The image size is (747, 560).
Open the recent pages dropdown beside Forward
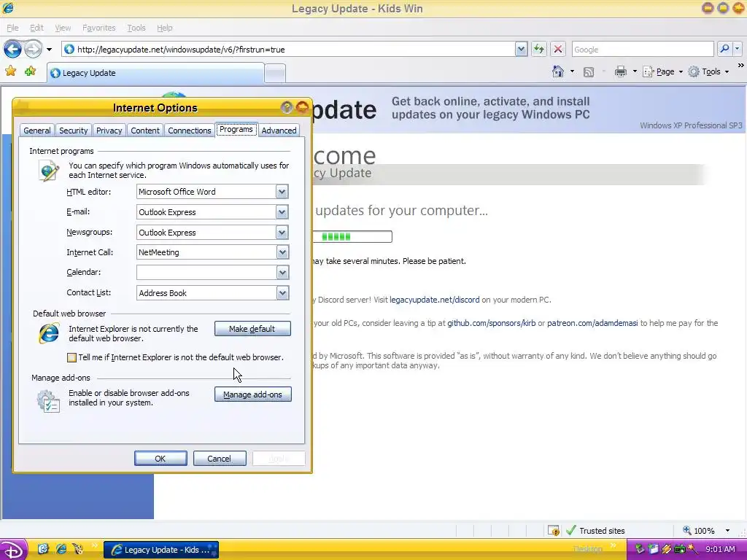tap(49, 50)
